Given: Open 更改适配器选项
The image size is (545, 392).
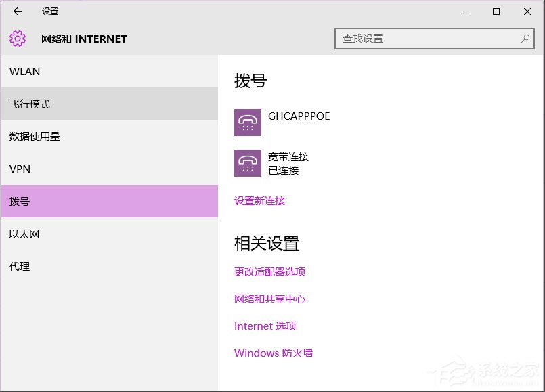Looking at the screenshot, I should pos(269,271).
